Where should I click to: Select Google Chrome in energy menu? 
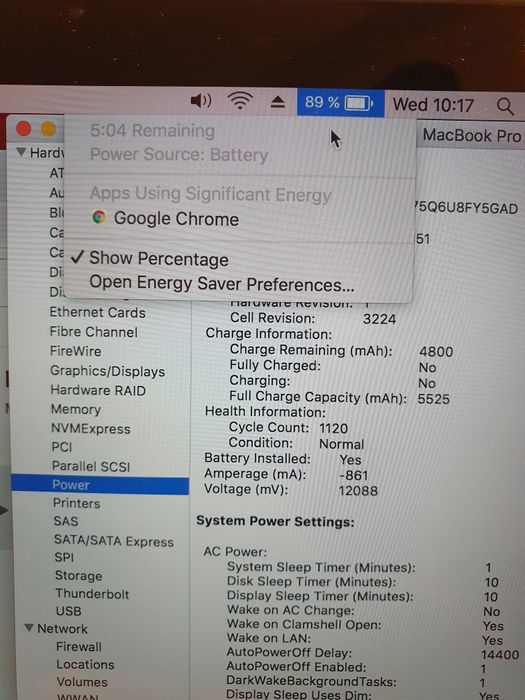176,219
